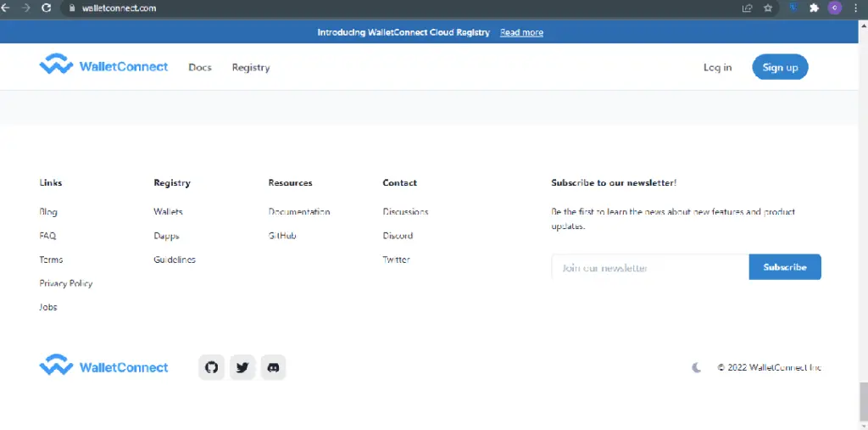The height and width of the screenshot is (430, 868).
Task: Open the GitHub icon in footer
Action: tap(211, 367)
